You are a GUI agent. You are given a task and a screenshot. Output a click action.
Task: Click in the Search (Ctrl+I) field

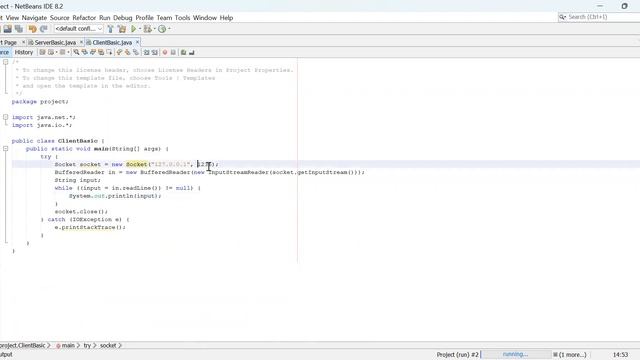tap(598, 17)
